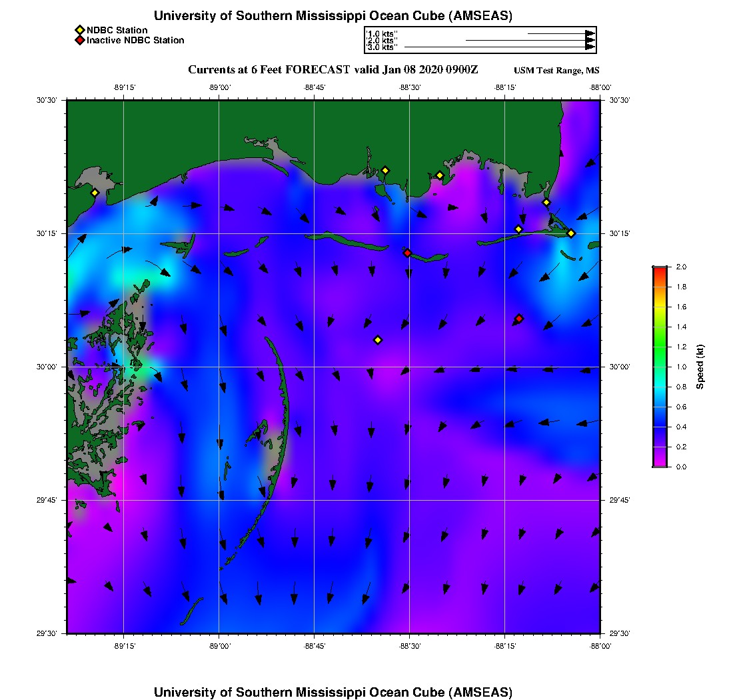Click the yellow station marker on the coast just west of 88°30'
This screenshot has height=700, width=733.
click(x=385, y=171)
